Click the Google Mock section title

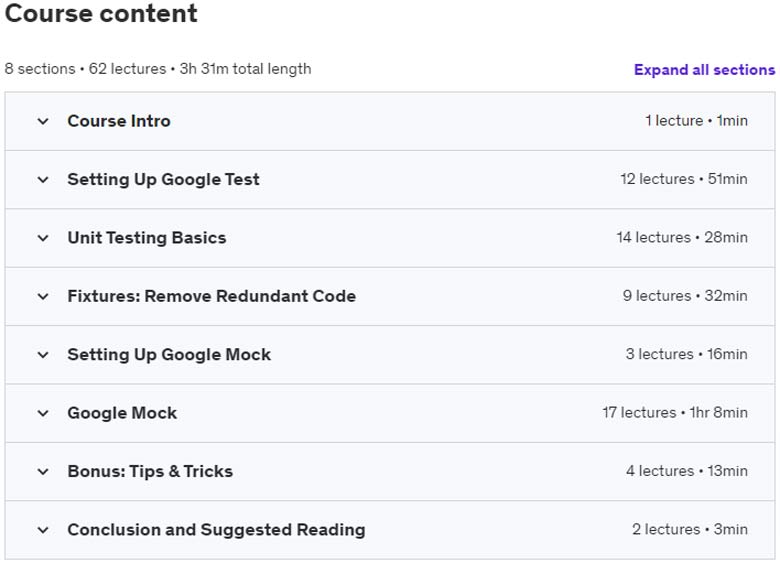pyautogui.click(x=122, y=413)
